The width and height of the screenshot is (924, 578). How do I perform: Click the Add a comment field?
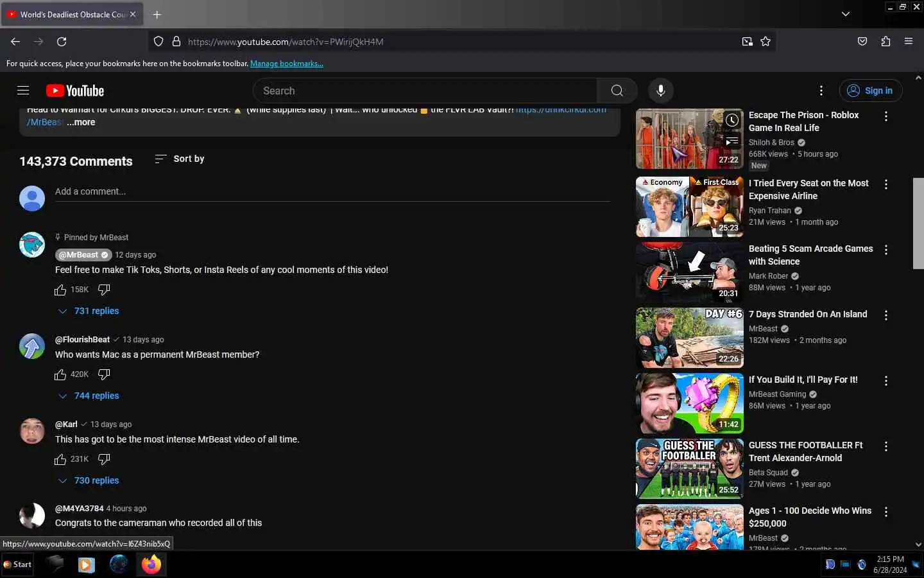click(x=332, y=191)
